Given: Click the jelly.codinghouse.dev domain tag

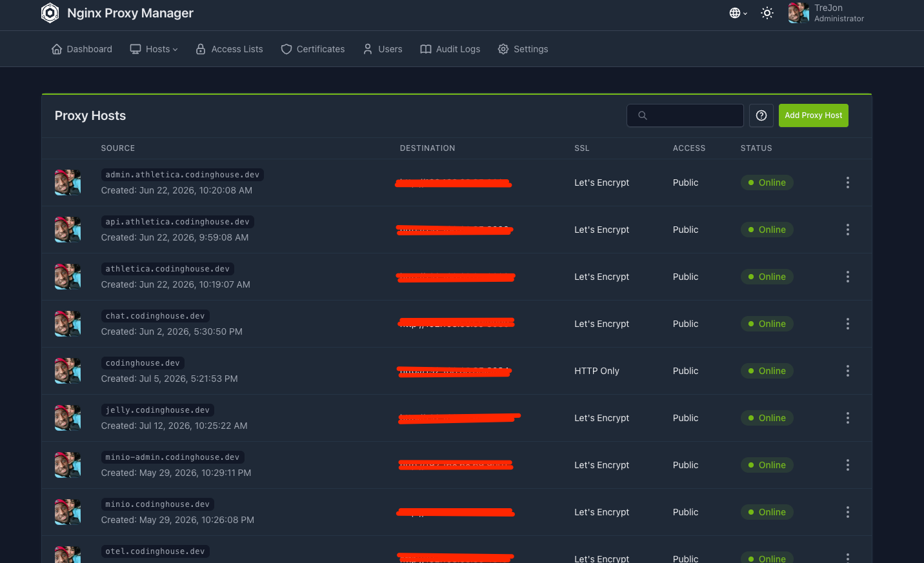Looking at the screenshot, I should point(157,410).
